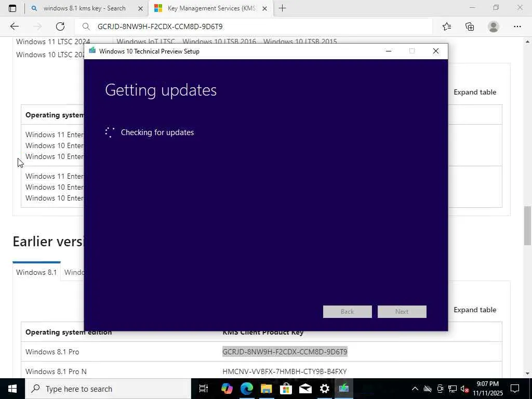Open Collections icon in Edge toolbar
This screenshot has height=399, width=532.
[470, 26]
